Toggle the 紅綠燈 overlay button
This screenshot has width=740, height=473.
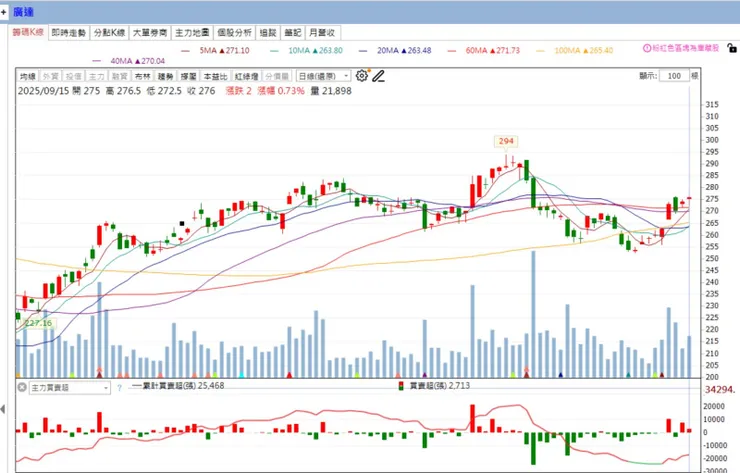point(247,76)
